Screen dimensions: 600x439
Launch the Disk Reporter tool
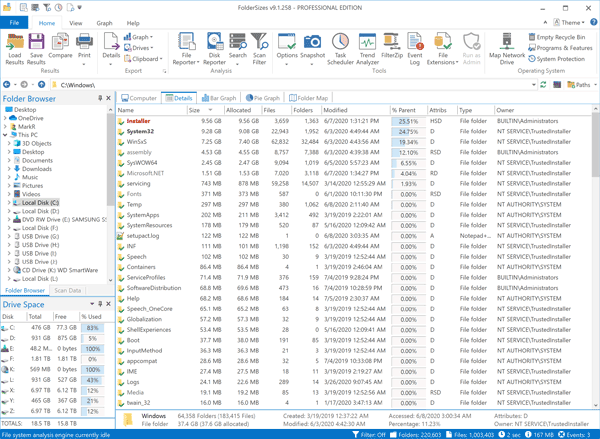pyautogui.click(x=214, y=49)
